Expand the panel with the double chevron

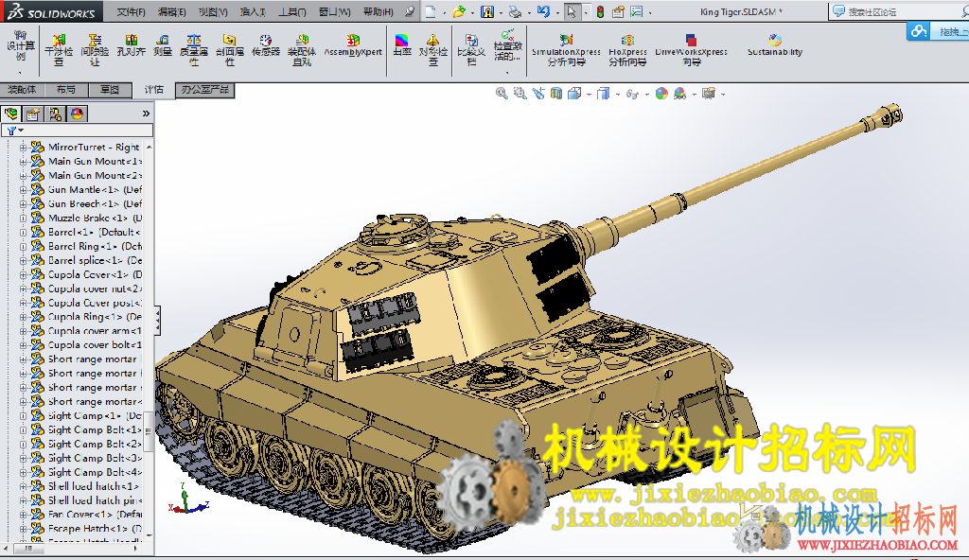coord(146,114)
